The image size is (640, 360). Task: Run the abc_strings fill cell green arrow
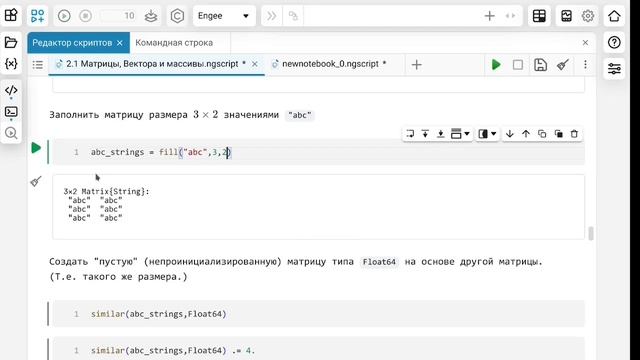[36, 148]
